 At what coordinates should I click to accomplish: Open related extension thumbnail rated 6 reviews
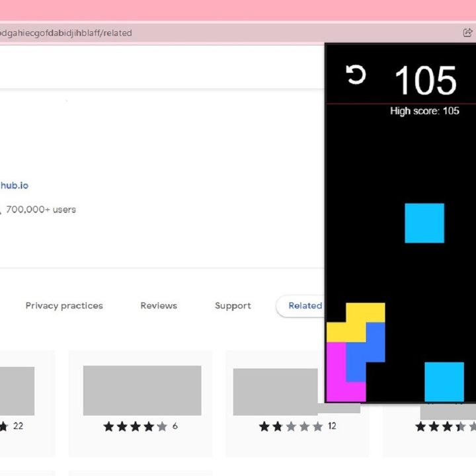(142, 391)
